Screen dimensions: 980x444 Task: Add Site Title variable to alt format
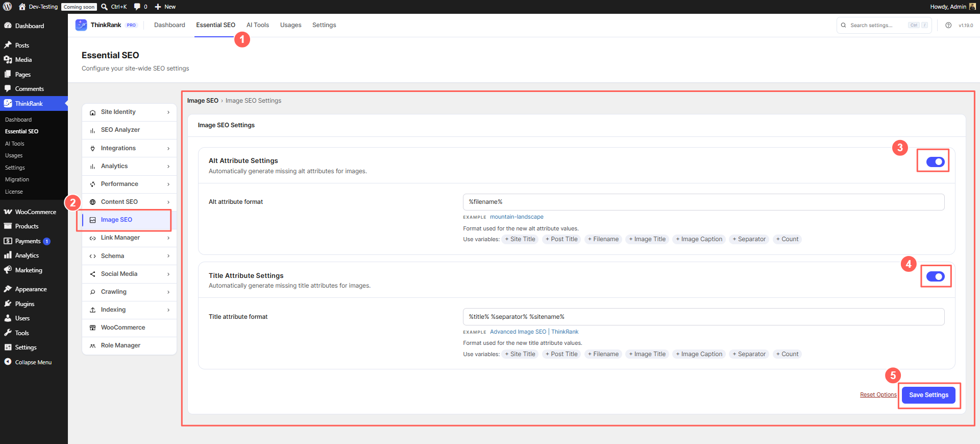point(520,239)
